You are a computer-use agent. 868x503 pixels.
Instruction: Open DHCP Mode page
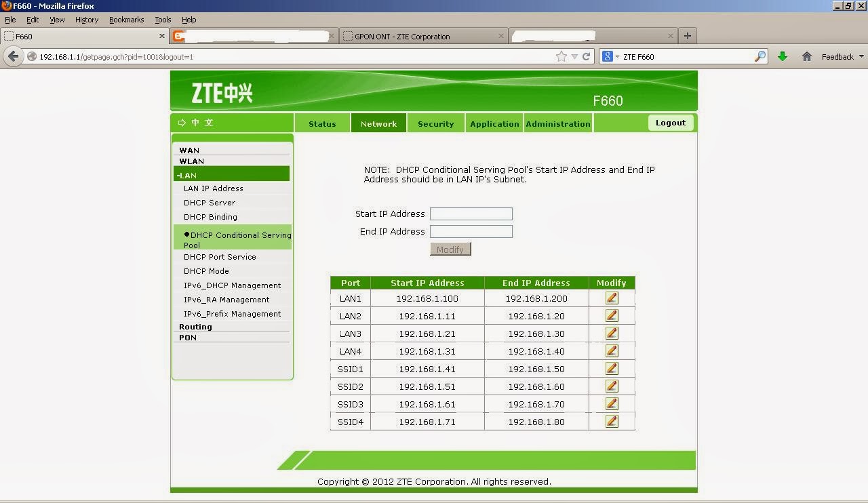pyautogui.click(x=206, y=271)
